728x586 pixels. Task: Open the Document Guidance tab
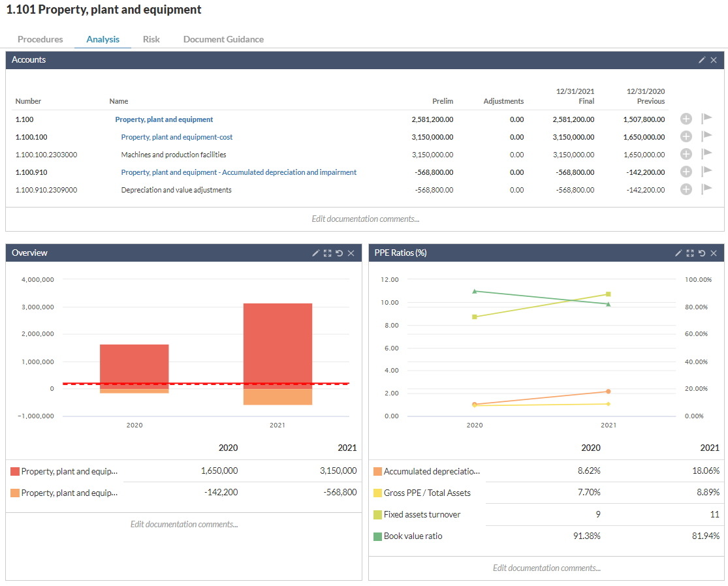click(223, 39)
